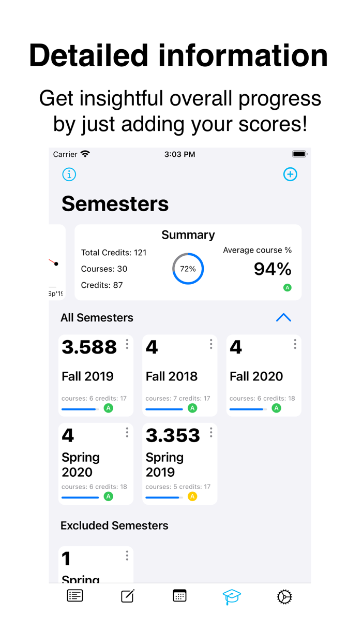This screenshot has height=644, width=362.
Task: Tap the news feed icon in tab bar
Action: click(74, 595)
